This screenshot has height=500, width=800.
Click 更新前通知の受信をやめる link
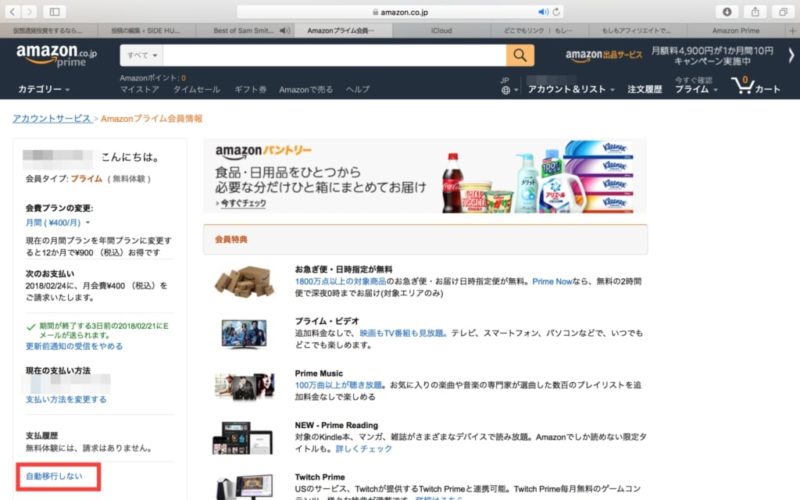click(74, 346)
